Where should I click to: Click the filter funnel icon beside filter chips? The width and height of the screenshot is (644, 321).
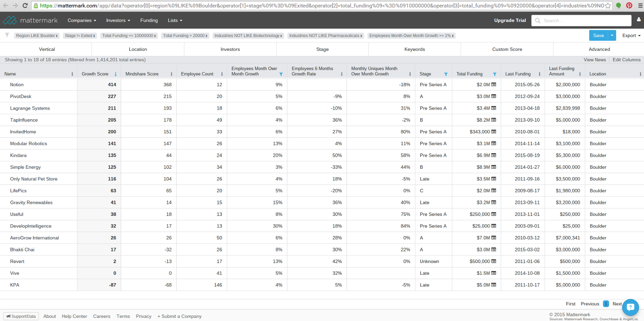[7, 35]
